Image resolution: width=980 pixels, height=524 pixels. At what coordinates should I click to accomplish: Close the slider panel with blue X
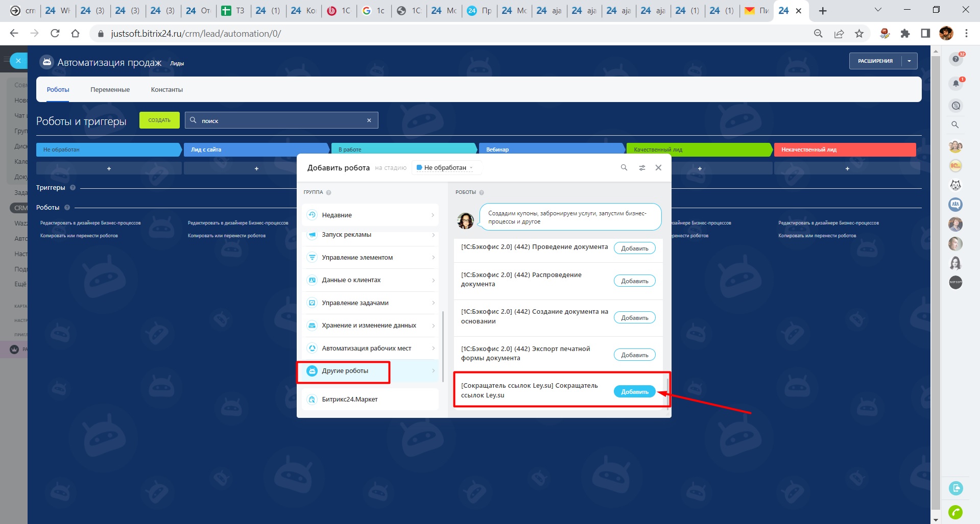18,60
